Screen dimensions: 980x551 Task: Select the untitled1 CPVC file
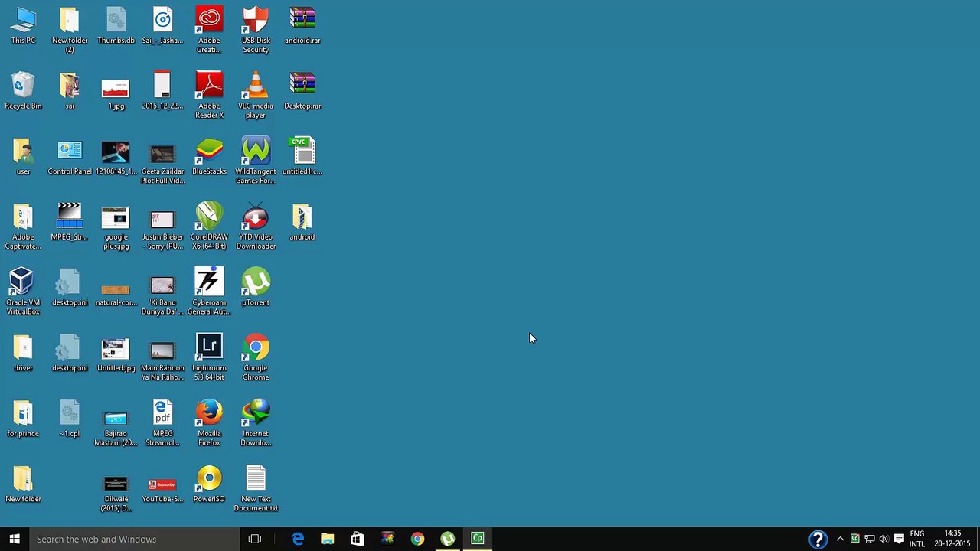pyautogui.click(x=302, y=157)
